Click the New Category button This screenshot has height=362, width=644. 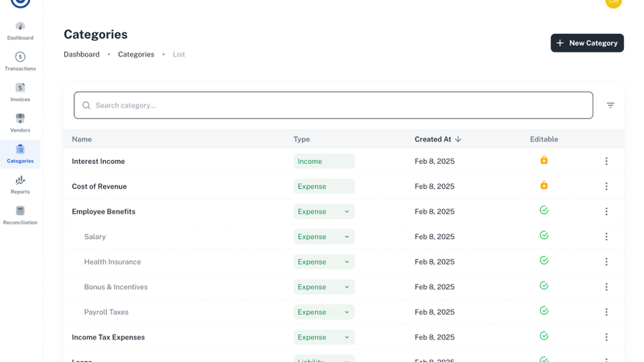(587, 43)
